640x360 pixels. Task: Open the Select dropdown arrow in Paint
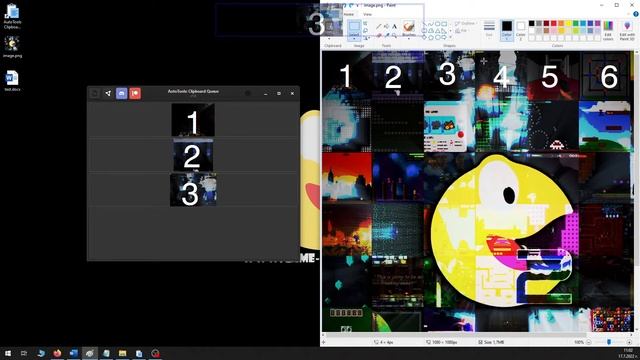click(354, 38)
